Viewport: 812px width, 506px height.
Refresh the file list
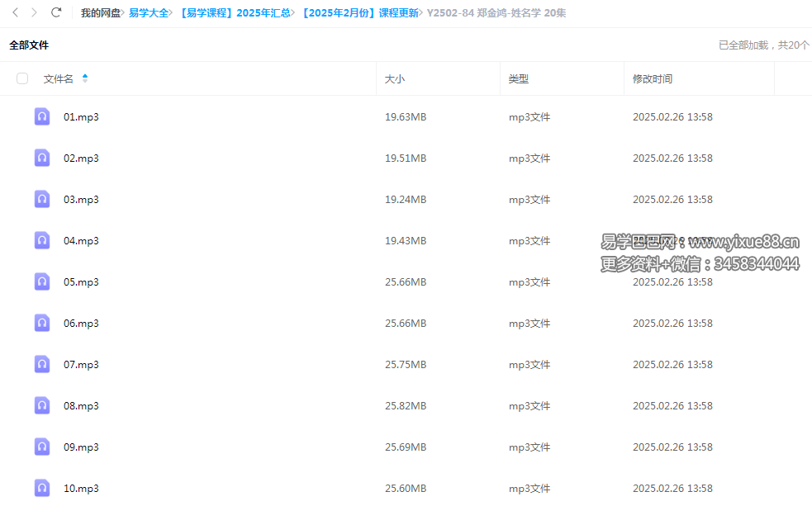[x=56, y=12]
